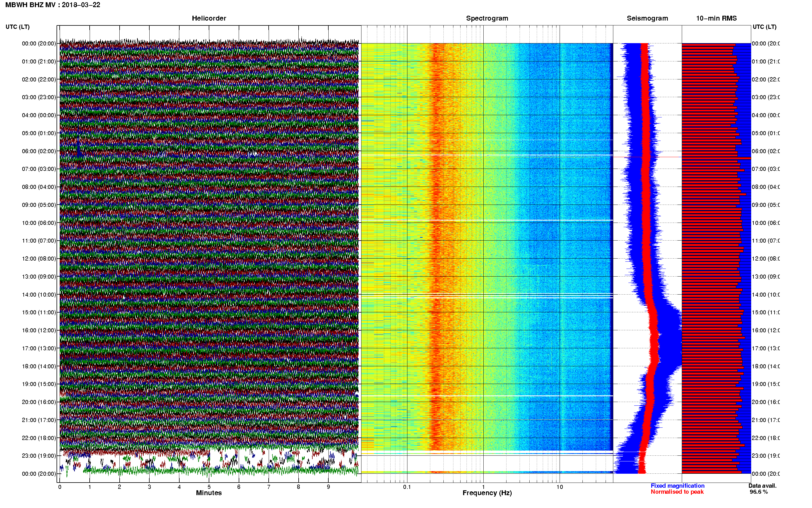Click left time label '12:00 (08:00)'
This screenshot has height=508, width=812.
[39, 259]
